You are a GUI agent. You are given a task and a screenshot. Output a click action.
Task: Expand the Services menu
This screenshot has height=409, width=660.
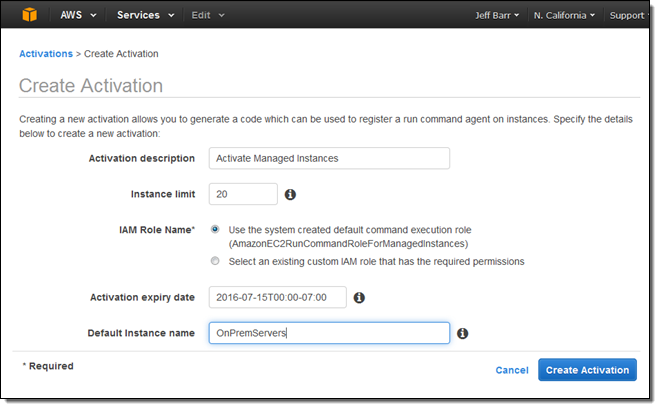pos(145,16)
